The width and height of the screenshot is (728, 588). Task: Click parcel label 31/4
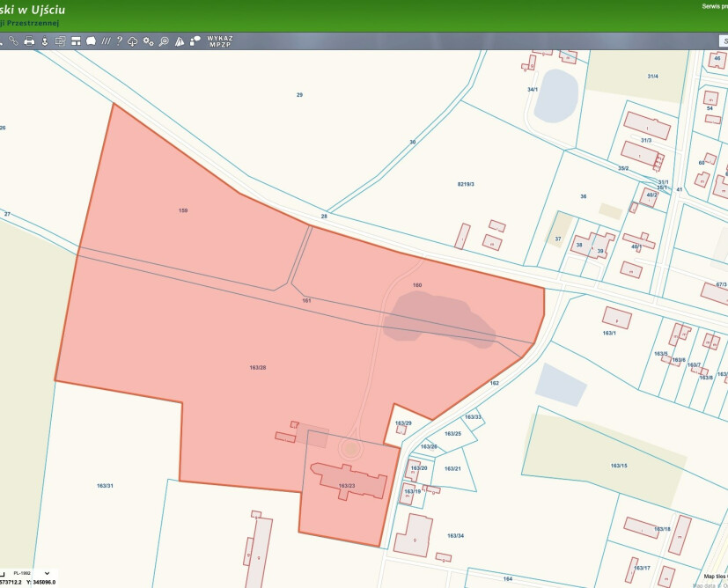coord(652,76)
